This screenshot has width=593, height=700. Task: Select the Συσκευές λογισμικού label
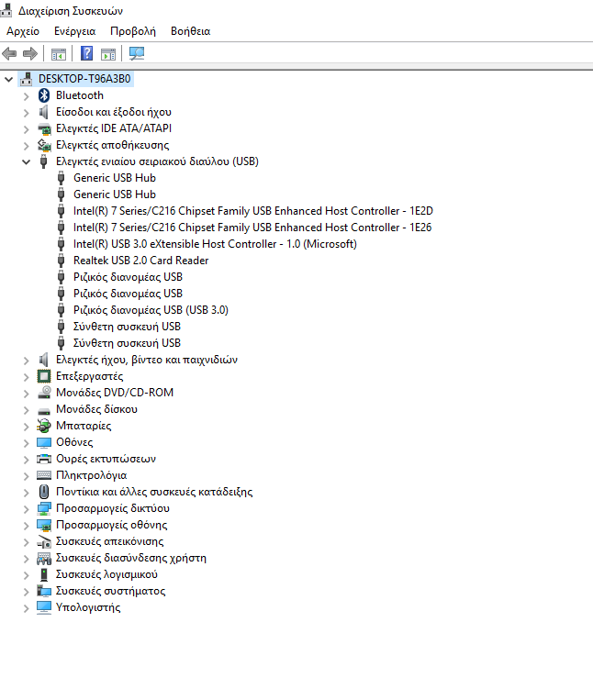click(106, 574)
